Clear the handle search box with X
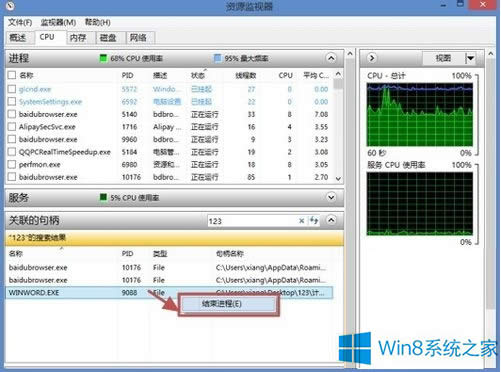This screenshot has height=372, width=501. pos(301,221)
